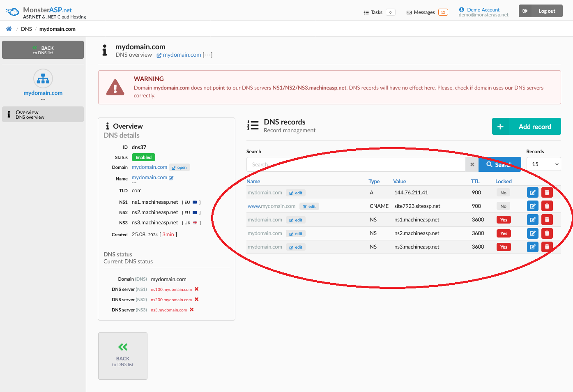Delete the A record with trash icon
573x392 pixels.
coord(547,192)
